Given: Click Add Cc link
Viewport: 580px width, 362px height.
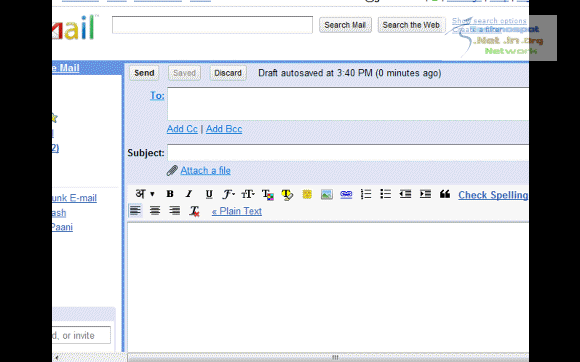Looking at the screenshot, I should coord(182,129).
